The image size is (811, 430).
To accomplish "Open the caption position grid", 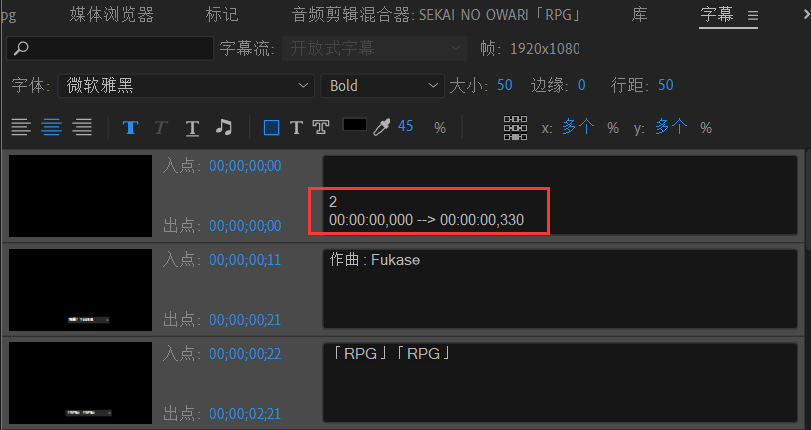I will point(515,127).
